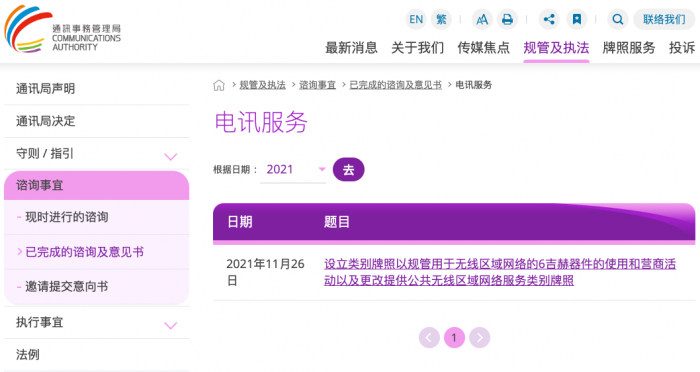The image size is (700, 372).
Task: Switch to Traditional Chinese 繁 icon
Action: pos(441,20)
